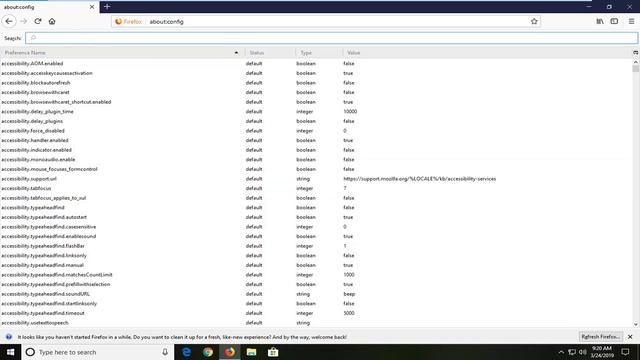
Task: Click the taskbar 'Type here to search' box
Action: (x=98, y=352)
